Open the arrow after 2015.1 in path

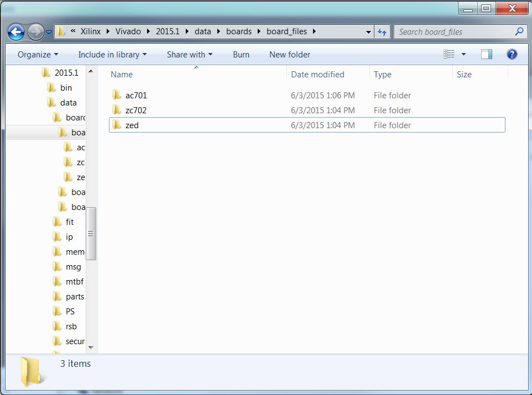coord(187,31)
